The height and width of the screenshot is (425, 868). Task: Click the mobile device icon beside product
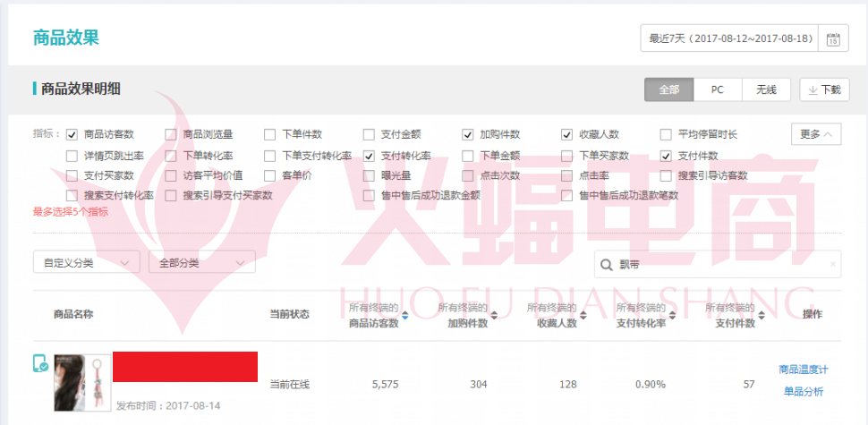pyautogui.click(x=40, y=363)
